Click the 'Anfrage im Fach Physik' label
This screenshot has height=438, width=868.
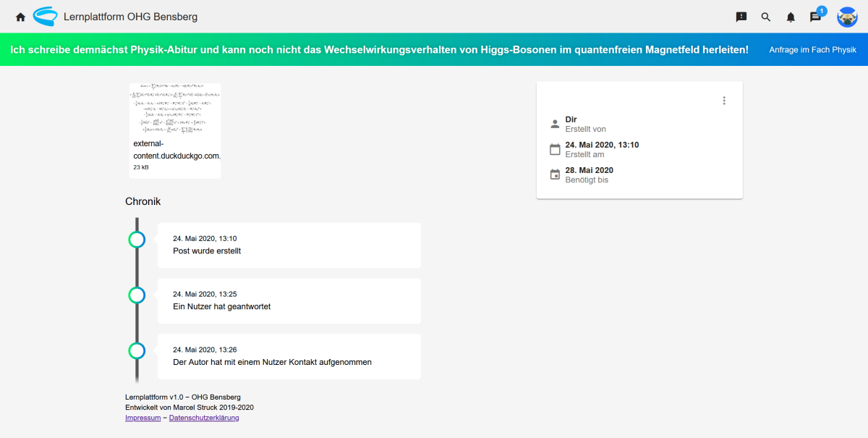(812, 50)
